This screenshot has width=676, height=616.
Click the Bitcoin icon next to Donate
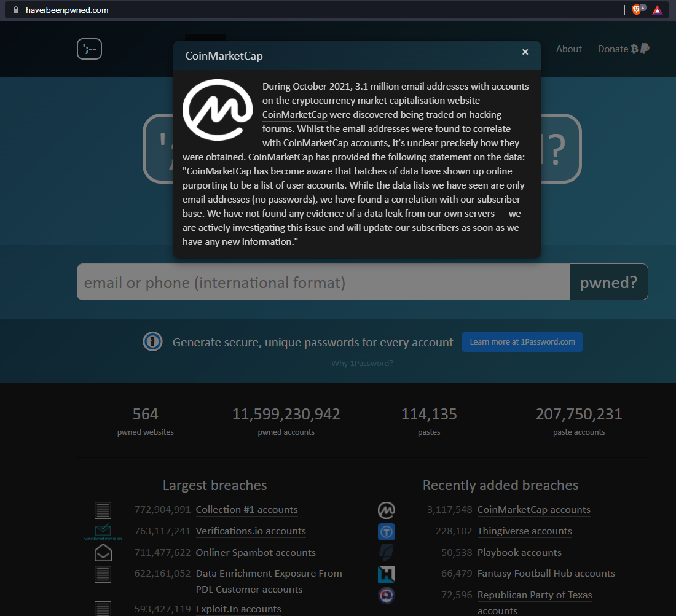(634, 49)
